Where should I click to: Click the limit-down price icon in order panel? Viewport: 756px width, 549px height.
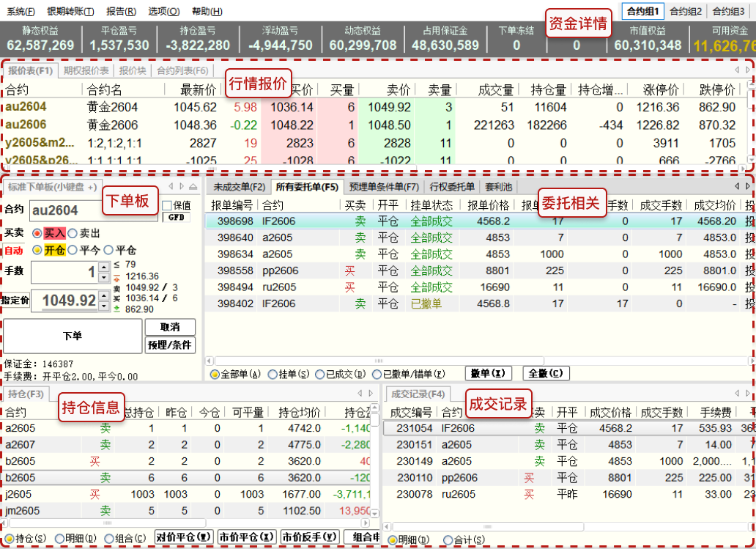tap(118, 309)
